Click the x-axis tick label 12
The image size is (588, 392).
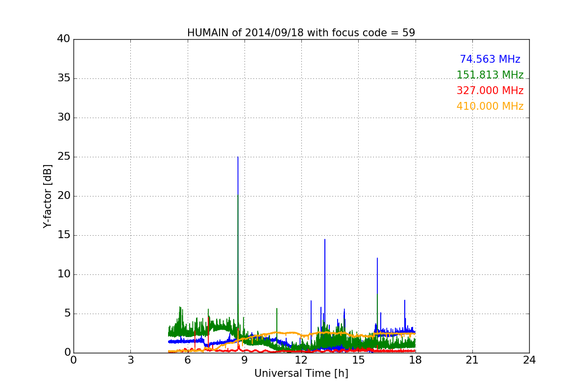[301, 360]
